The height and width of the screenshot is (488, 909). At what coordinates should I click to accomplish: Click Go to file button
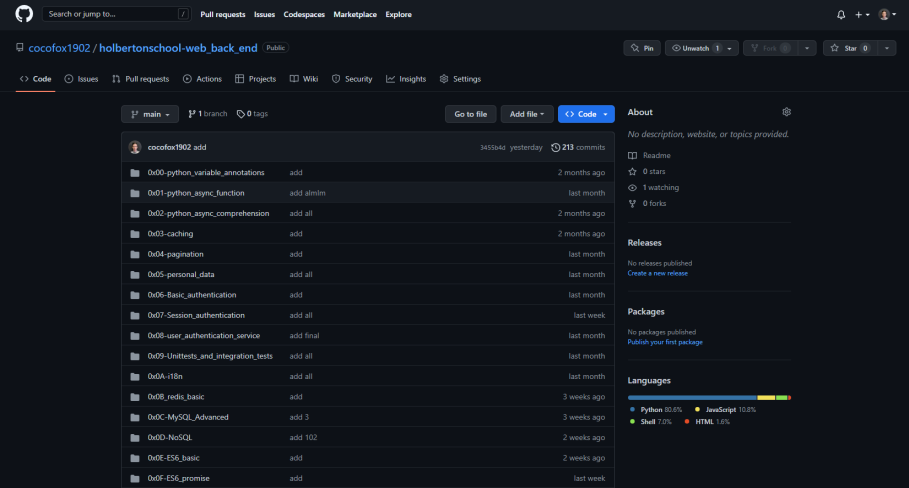tap(470, 114)
